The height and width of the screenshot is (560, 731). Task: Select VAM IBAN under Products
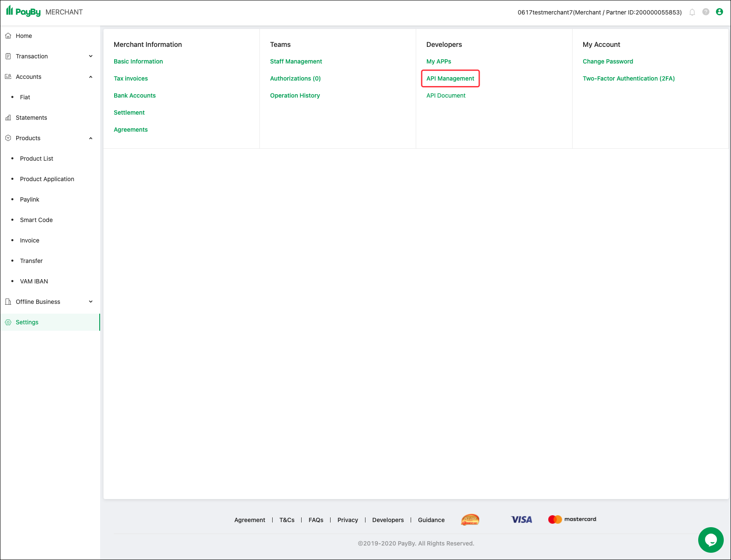coord(34,281)
